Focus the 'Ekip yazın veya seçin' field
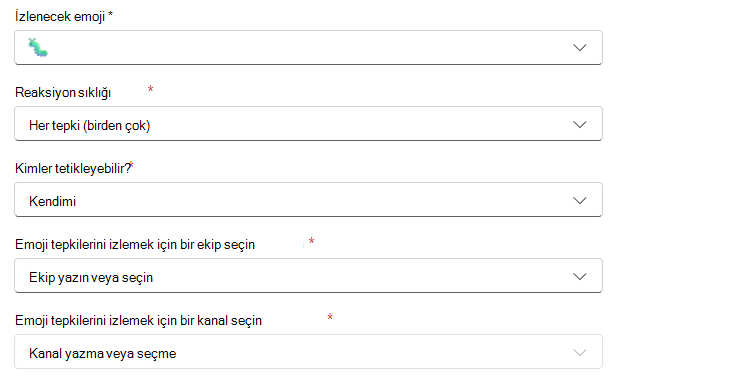756x383 pixels. (x=308, y=276)
